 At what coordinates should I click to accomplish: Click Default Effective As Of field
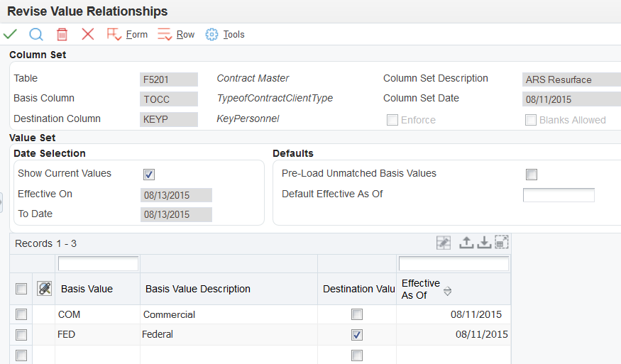coord(559,195)
